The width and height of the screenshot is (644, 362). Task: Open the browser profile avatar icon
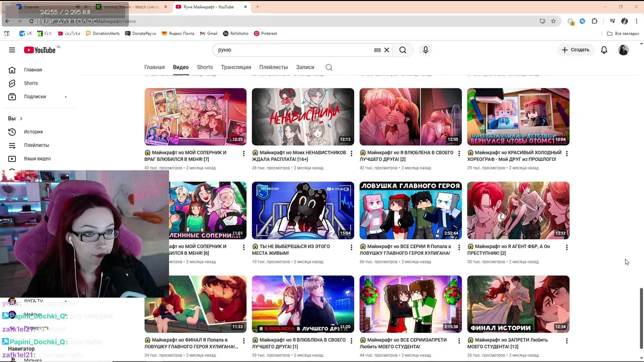point(624,21)
